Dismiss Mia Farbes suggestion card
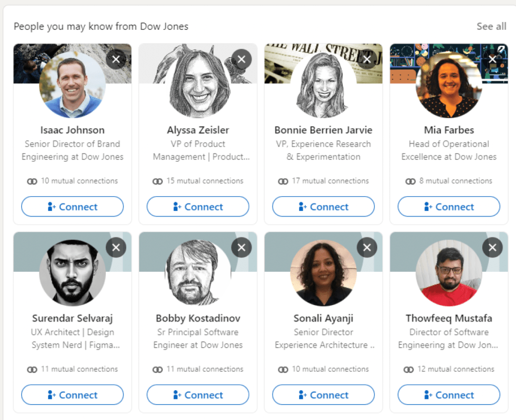This screenshot has height=420, width=516. (492, 59)
